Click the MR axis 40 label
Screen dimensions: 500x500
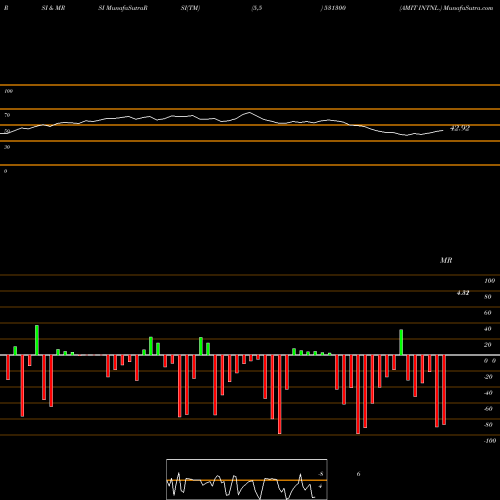pos(488,329)
